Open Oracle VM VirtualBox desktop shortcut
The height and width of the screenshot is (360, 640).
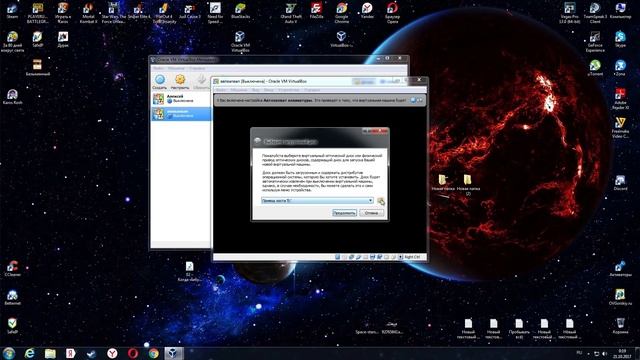click(x=240, y=41)
